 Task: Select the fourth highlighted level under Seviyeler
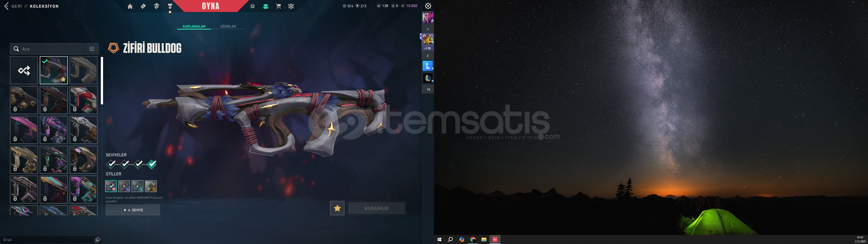coord(152,164)
